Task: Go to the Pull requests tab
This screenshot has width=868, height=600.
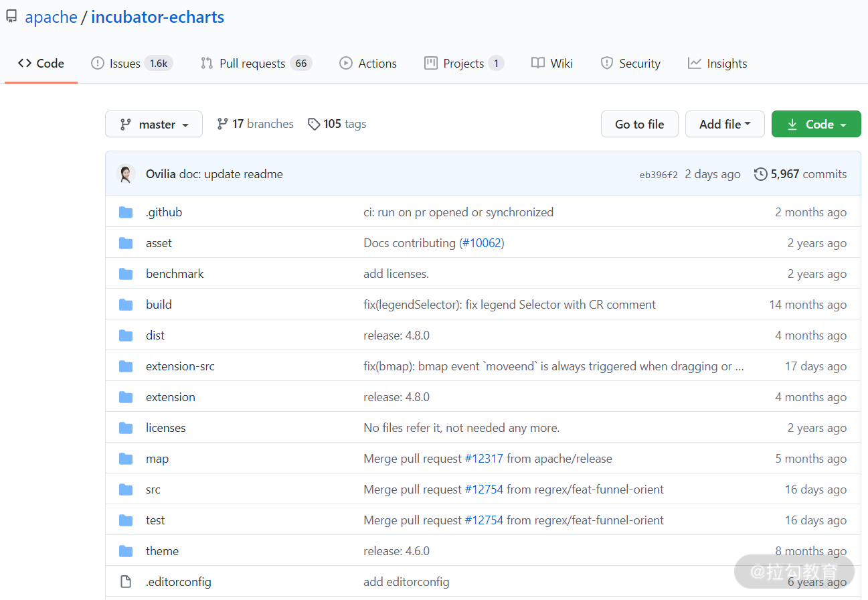Action: pos(256,64)
